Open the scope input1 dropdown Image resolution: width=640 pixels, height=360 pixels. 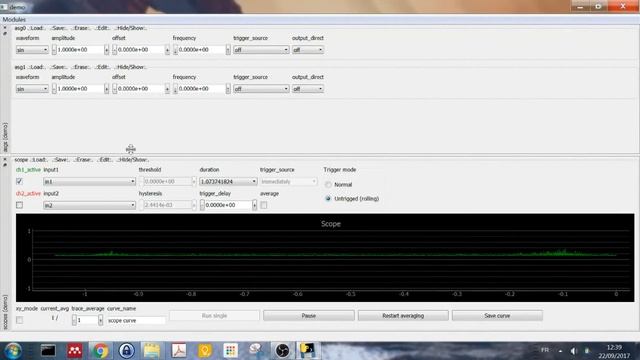tap(89, 181)
